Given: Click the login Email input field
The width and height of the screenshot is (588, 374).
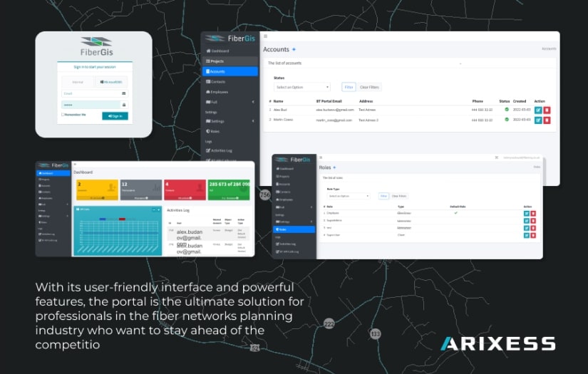Looking at the screenshot, I should 95,93.
